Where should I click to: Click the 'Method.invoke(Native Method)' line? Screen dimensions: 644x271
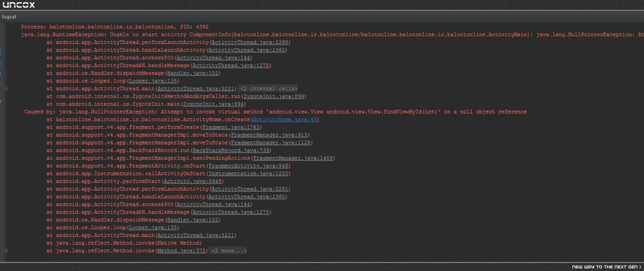coord(124,243)
